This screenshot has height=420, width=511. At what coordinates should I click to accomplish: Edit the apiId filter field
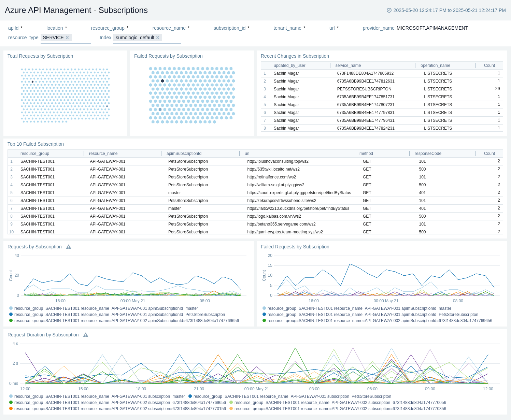point(29,28)
